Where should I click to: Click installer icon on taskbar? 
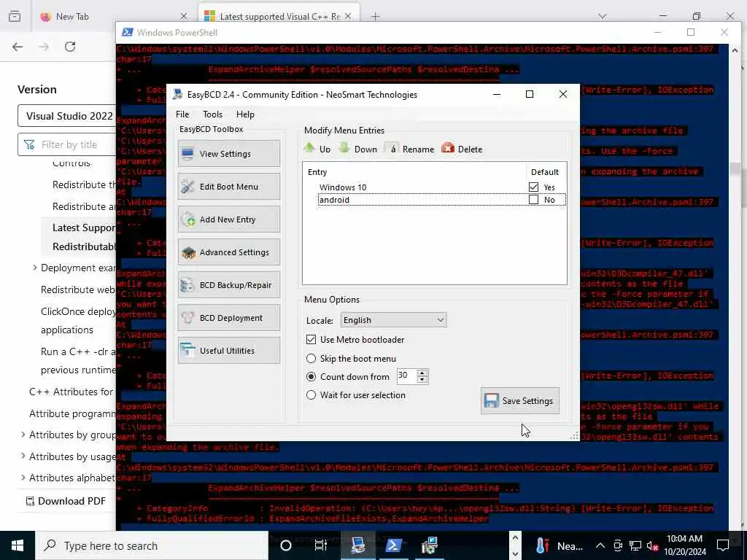coord(429,545)
